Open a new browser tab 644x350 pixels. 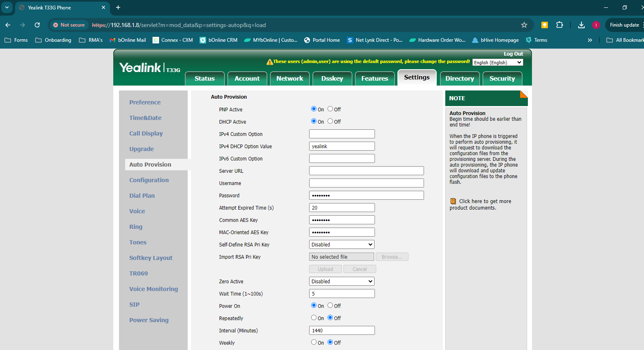click(x=118, y=7)
